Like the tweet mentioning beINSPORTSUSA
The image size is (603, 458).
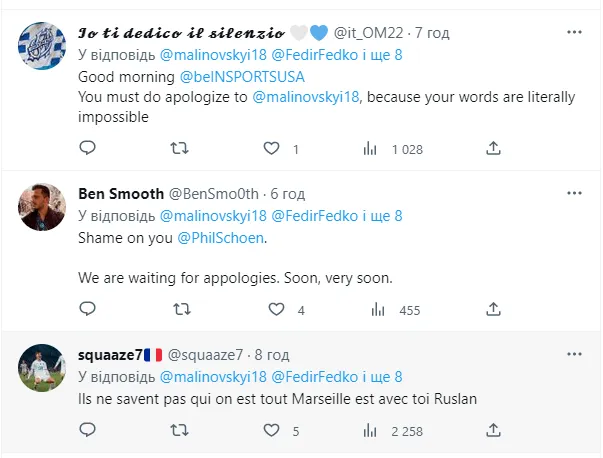(x=272, y=148)
